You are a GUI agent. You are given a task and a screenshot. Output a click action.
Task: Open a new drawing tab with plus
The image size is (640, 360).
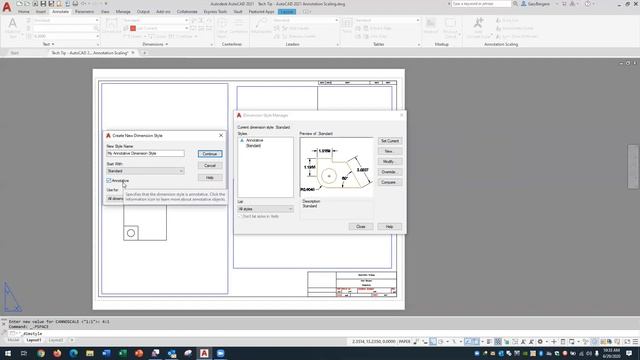[x=144, y=53]
